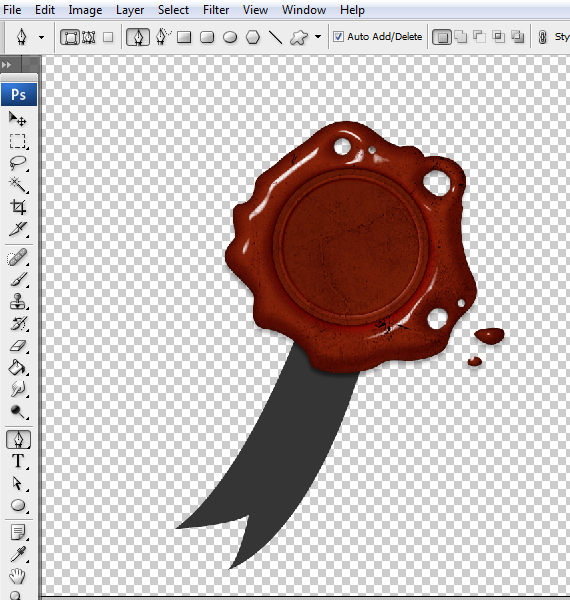
Task: Select the Type tool
Action: (18, 461)
